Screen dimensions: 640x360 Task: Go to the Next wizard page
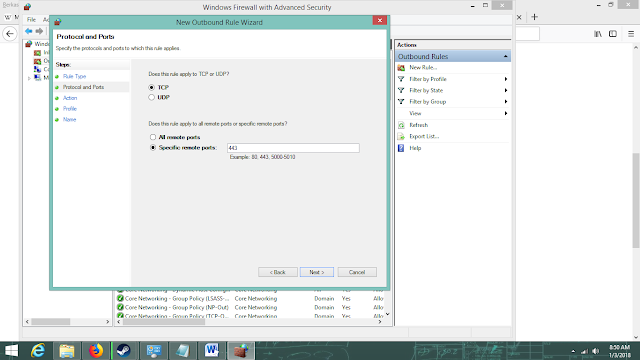(317, 272)
